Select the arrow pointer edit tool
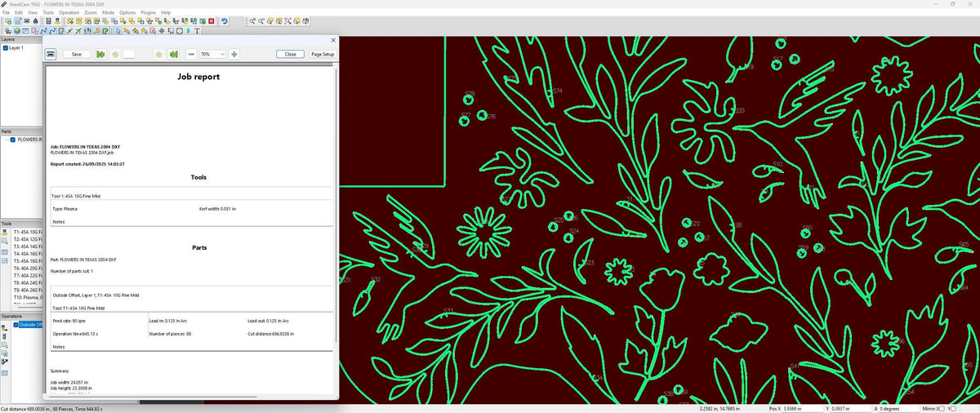The image size is (980, 413). [119, 31]
